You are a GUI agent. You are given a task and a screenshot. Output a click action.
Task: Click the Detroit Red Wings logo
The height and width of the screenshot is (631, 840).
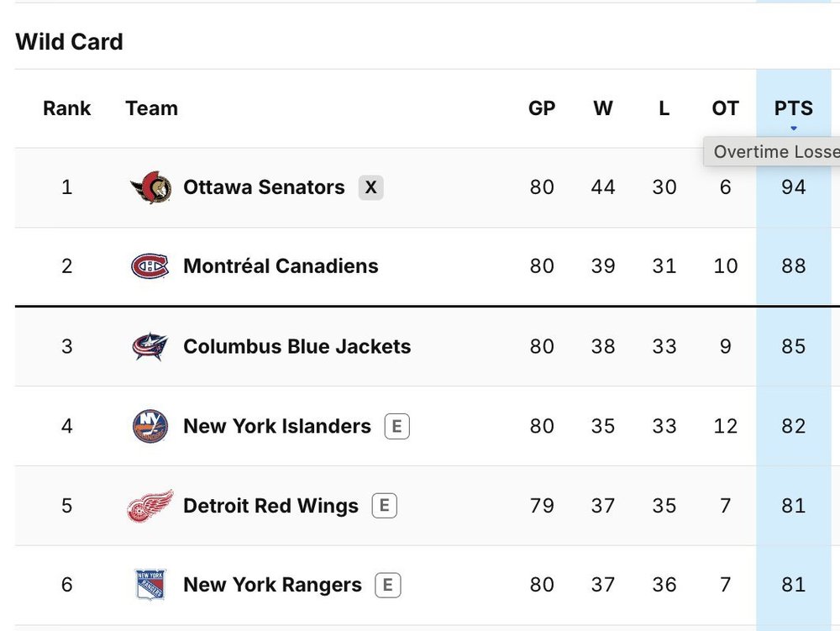150,506
